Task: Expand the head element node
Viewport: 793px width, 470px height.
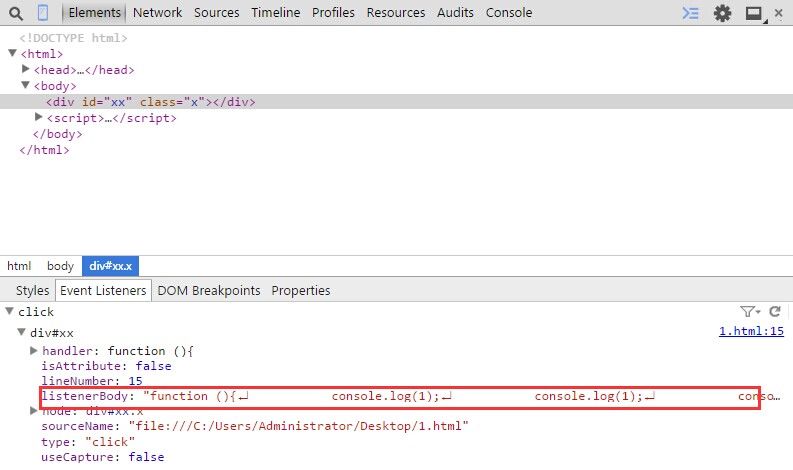Action: pos(26,69)
